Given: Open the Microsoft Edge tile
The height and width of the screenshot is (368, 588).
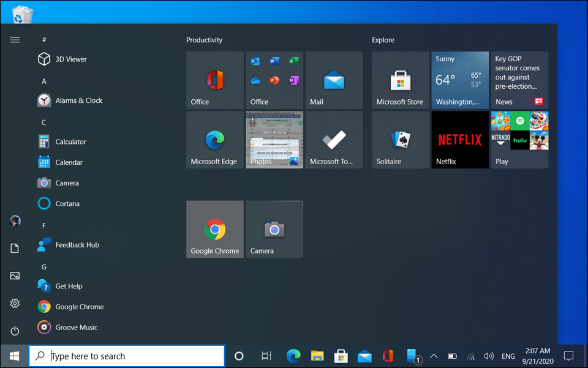Looking at the screenshot, I should (214, 140).
